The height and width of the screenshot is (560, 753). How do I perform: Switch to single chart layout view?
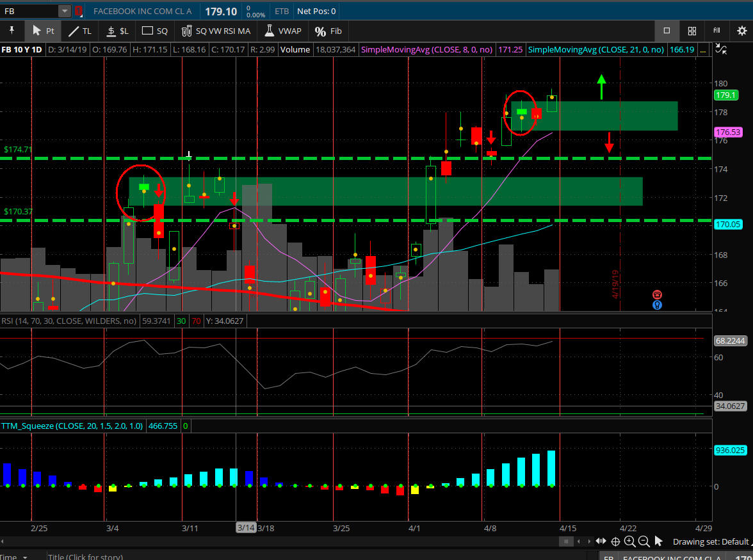[667, 31]
